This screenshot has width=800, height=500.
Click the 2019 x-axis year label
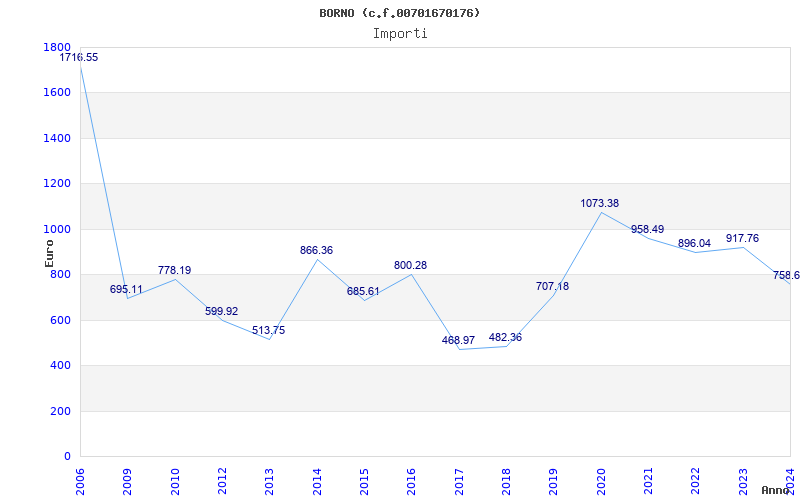554,481
